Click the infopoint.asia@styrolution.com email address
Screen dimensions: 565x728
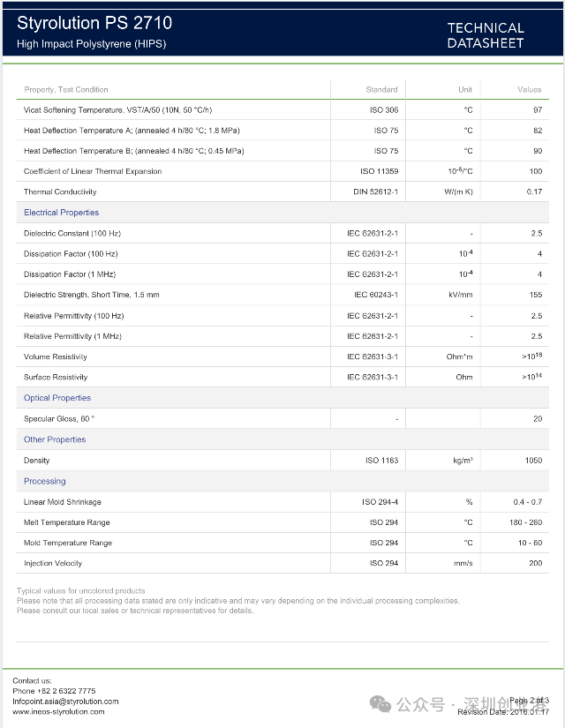[x=65, y=702]
